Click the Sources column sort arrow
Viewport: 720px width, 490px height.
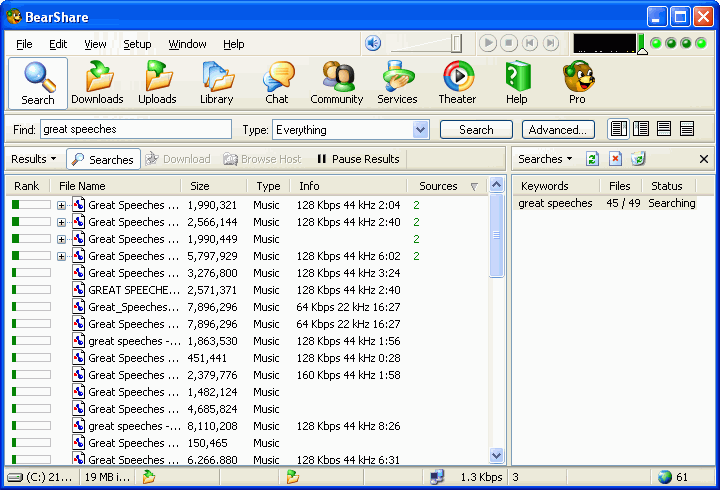coord(474,186)
